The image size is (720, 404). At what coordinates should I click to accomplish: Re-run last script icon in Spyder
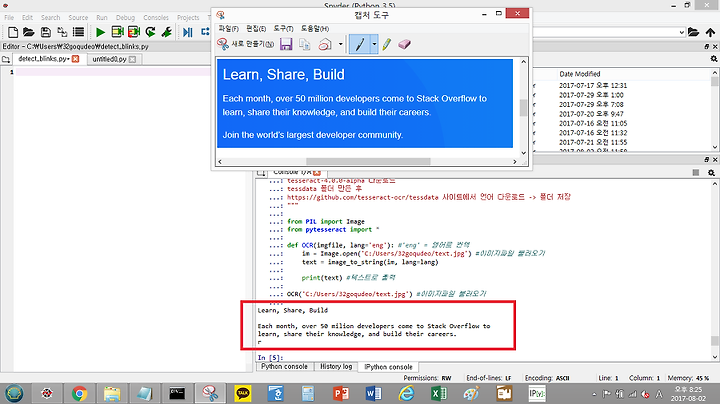(150, 32)
